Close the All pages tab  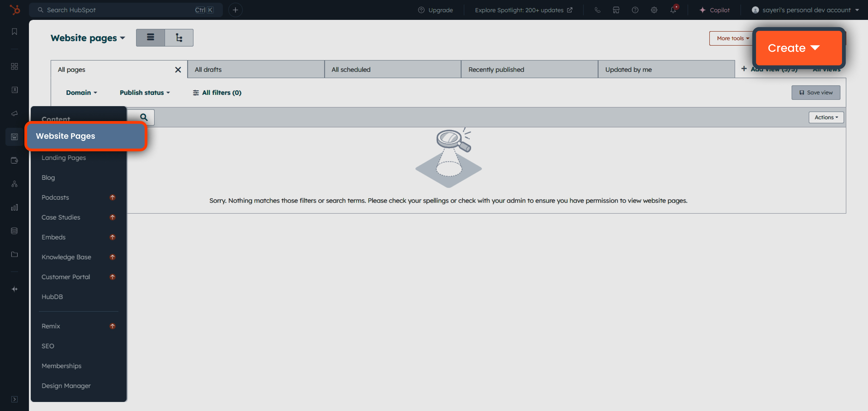(178, 69)
